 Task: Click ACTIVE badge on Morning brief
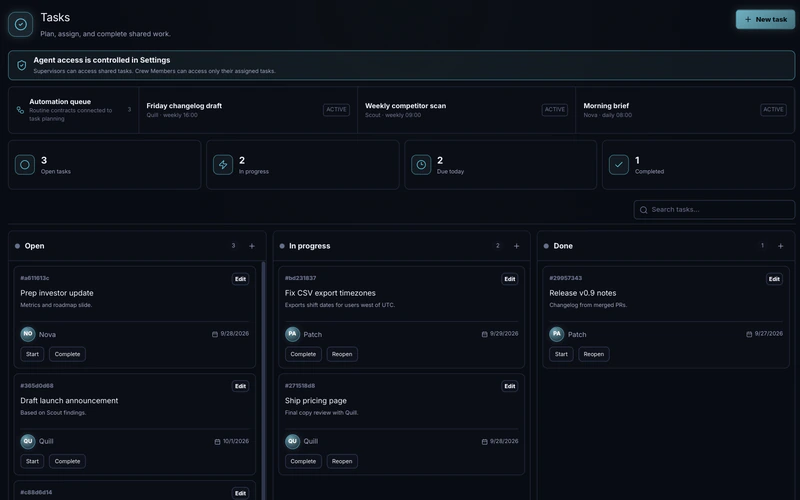[773, 110]
